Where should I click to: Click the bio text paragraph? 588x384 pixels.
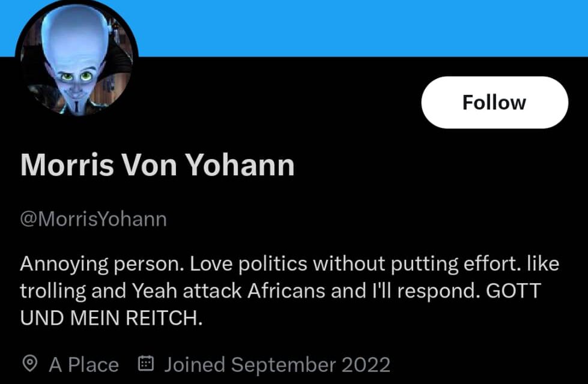(288, 290)
